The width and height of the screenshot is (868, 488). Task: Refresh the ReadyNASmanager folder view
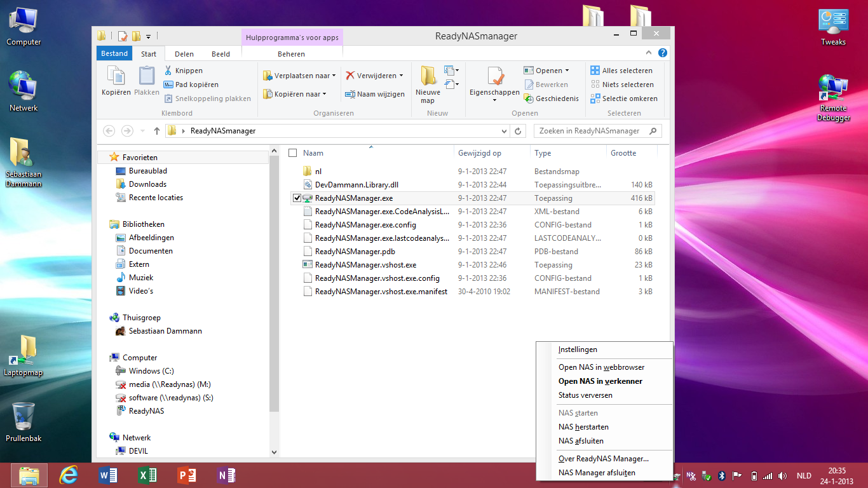[519, 131]
